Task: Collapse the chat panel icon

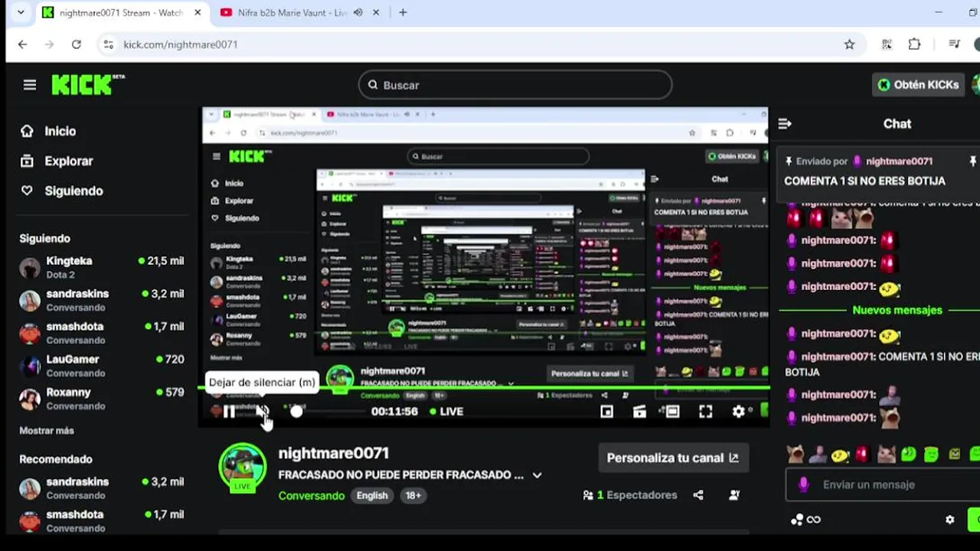Action: point(784,123)
